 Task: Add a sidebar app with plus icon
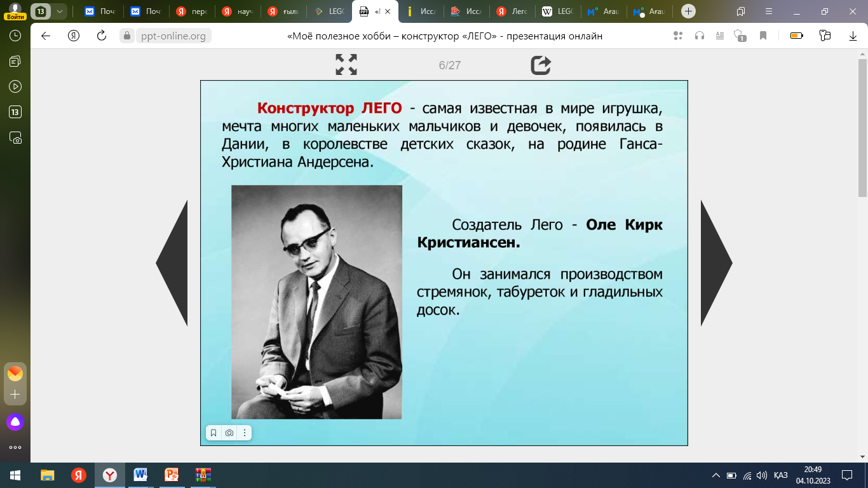pyautogui.click(x=15, y=395)
